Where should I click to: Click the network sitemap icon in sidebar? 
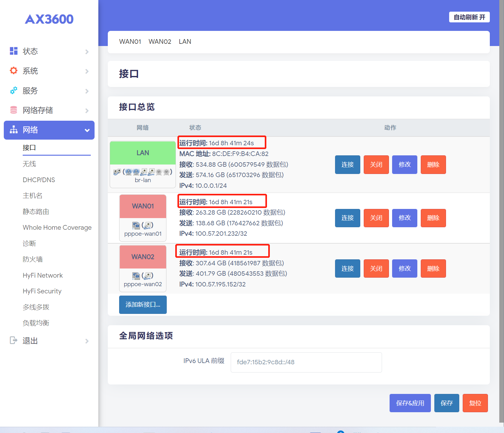[14, 130]
